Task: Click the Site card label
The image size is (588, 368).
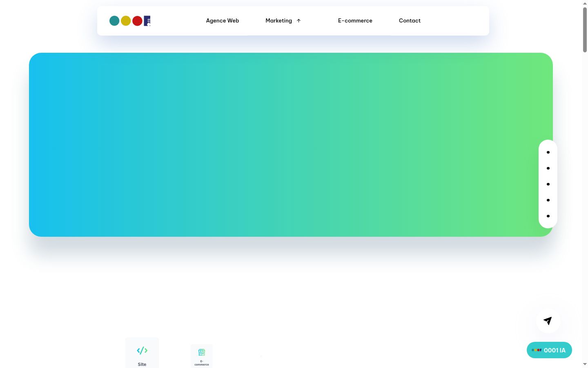Action: click(142, 364)
